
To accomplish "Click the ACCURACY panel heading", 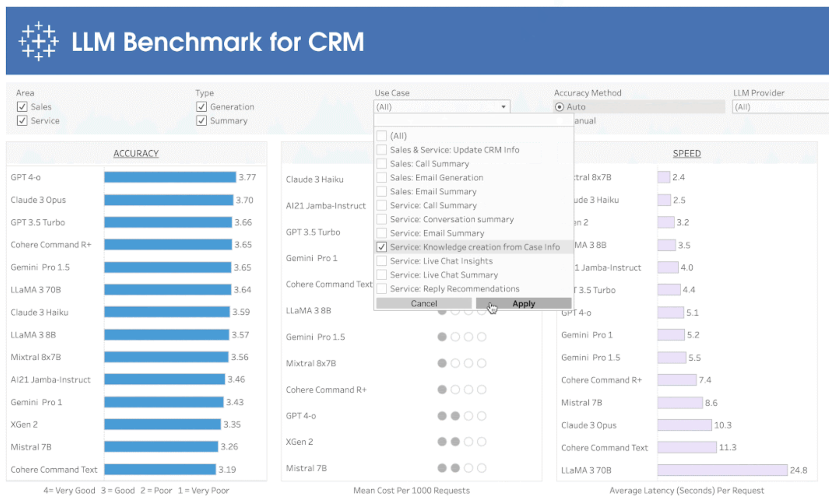I will click(x=136, y=153).
